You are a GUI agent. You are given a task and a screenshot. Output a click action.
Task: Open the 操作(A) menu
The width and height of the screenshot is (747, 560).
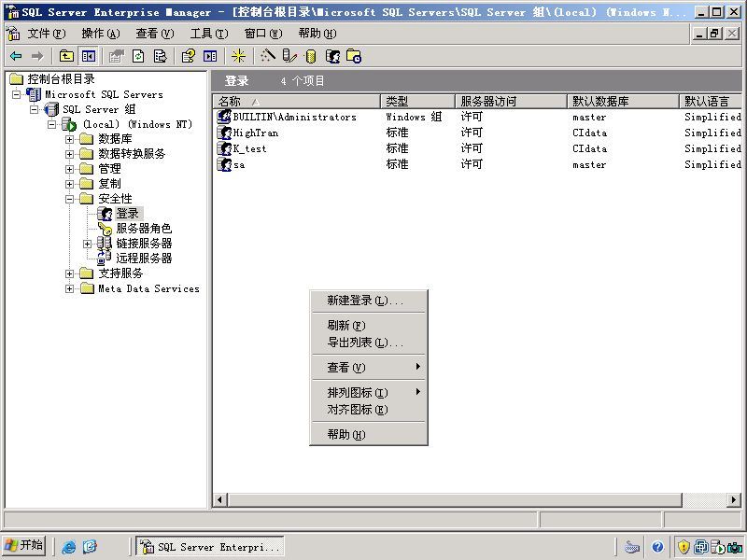(x=101, y=34)
